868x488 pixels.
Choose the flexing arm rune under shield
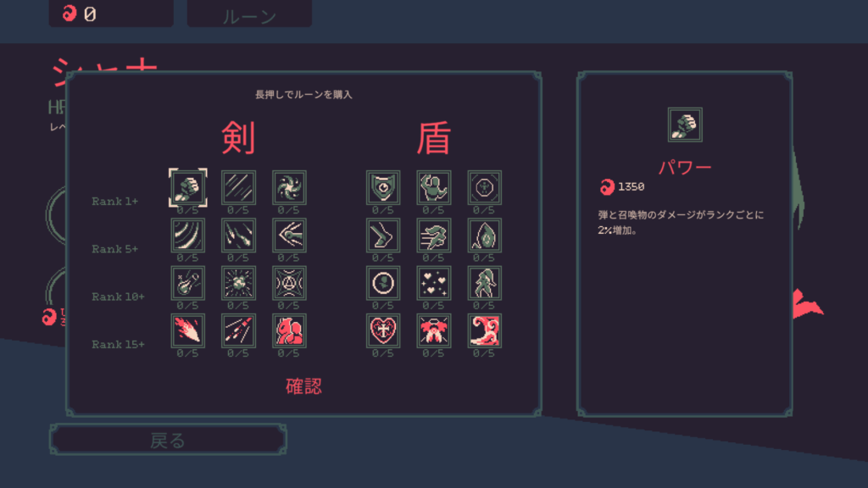point(433,187)
